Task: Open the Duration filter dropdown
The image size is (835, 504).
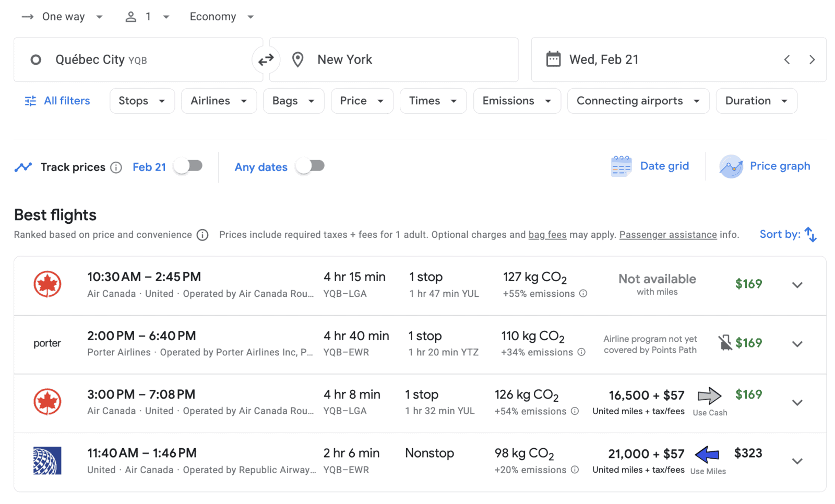Action: tap(756, 101)
